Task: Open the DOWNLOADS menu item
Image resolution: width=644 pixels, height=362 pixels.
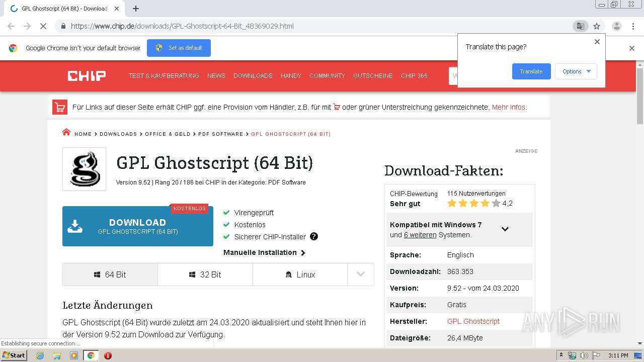Action: tap(253, 76)
